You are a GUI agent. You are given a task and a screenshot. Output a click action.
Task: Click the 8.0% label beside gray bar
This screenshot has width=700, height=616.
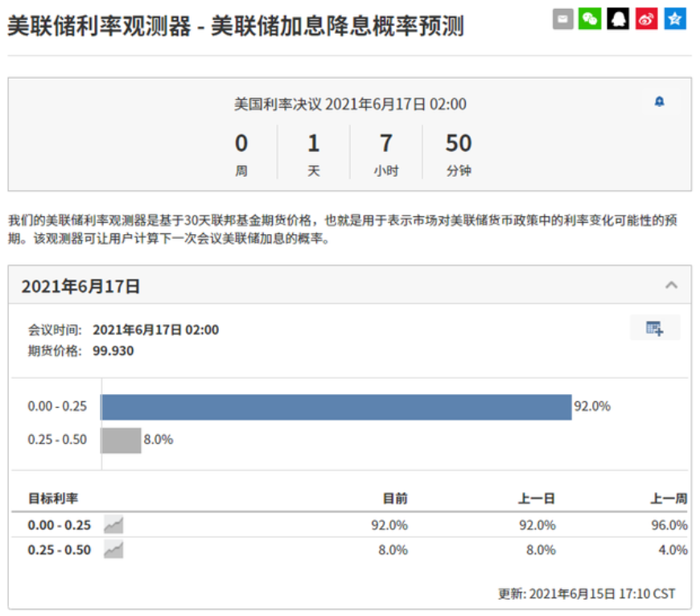pyautogui.click(x=158, y=440)
